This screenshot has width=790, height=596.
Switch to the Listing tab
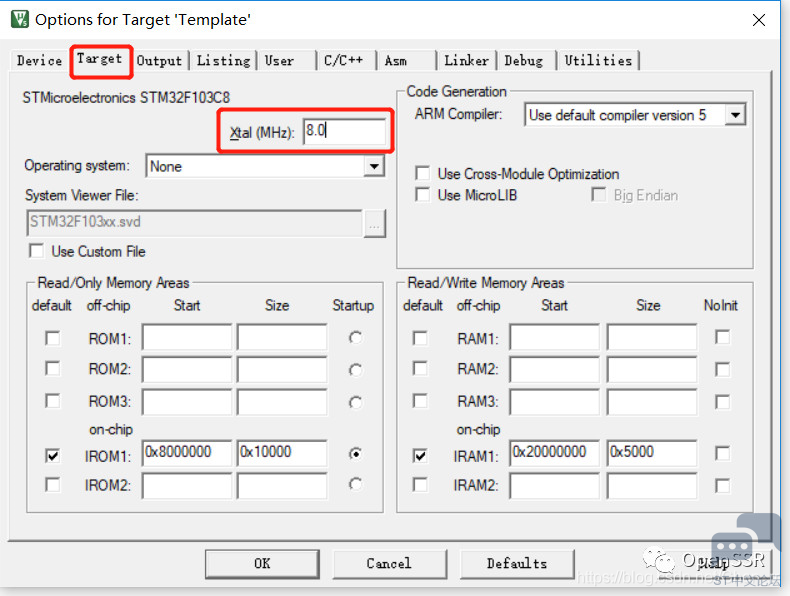[x=223, y=60]
